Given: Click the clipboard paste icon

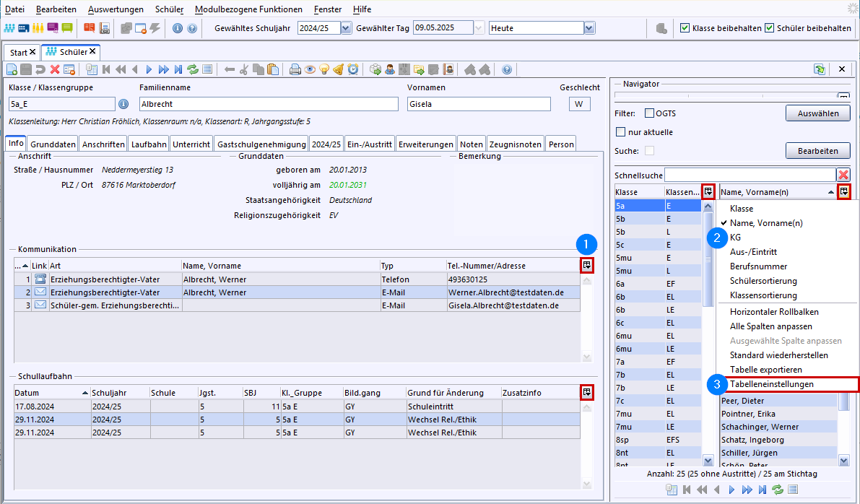Looking at the screenshot, I should click(x=273, y=69).
